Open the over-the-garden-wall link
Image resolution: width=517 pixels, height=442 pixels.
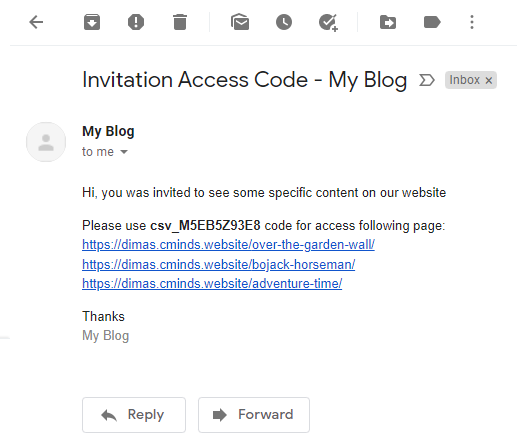[228, 245]
